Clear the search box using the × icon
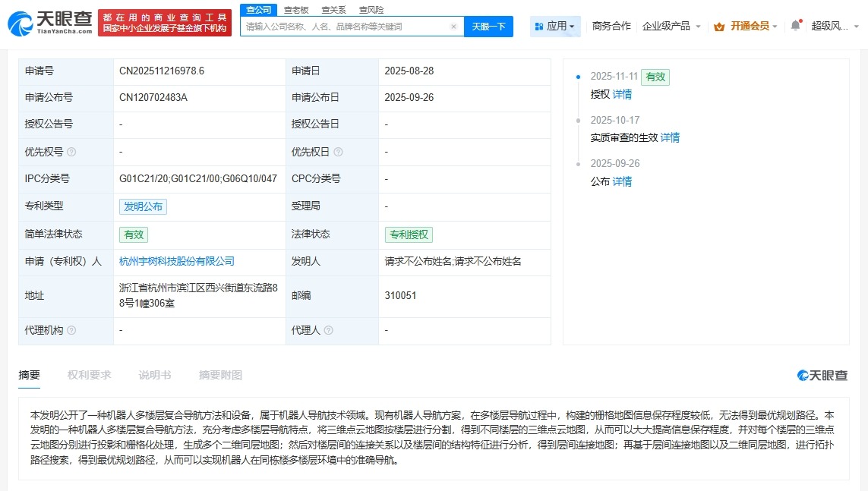The height and width of the screenshot is (491, 868). click(455, 25)
